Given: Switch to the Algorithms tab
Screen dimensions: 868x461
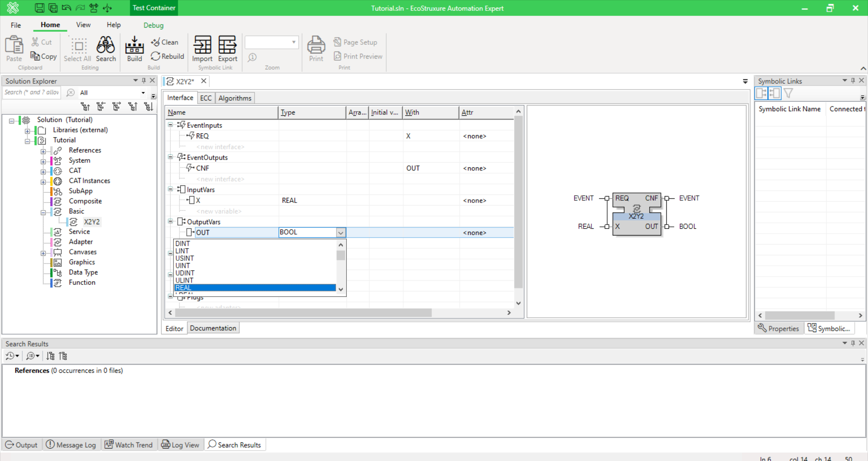Looking at the screenshot, I should [x=235, y=98].
